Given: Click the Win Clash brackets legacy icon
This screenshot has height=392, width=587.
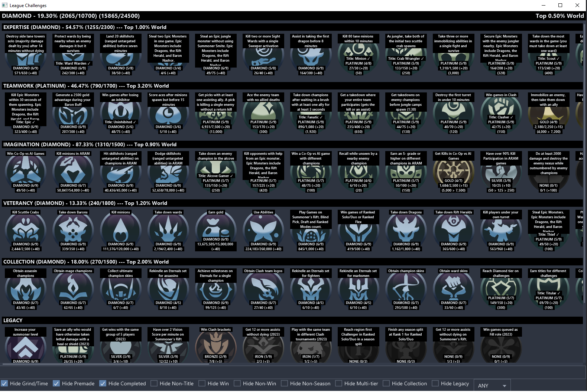Looking at the screenshot, I should tap(216, 345).
